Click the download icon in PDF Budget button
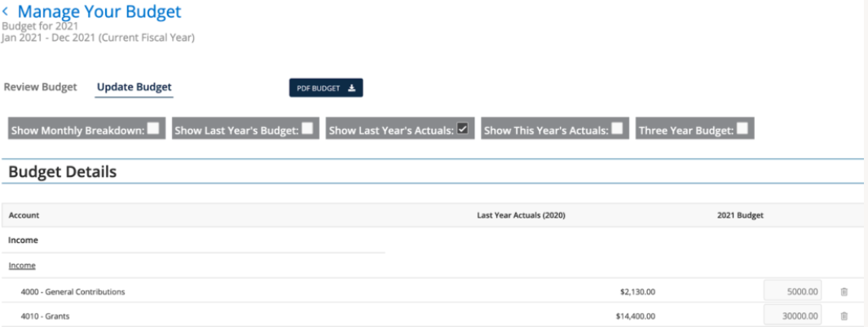Image resolution: width=868 pixels, height=327 pixels. click(351, 88)
